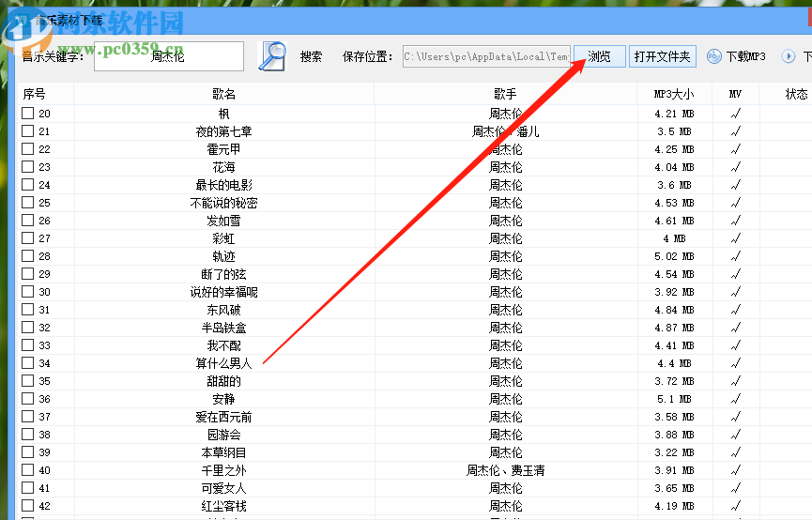Check row 36 安静 checkbox

(28, 399)
